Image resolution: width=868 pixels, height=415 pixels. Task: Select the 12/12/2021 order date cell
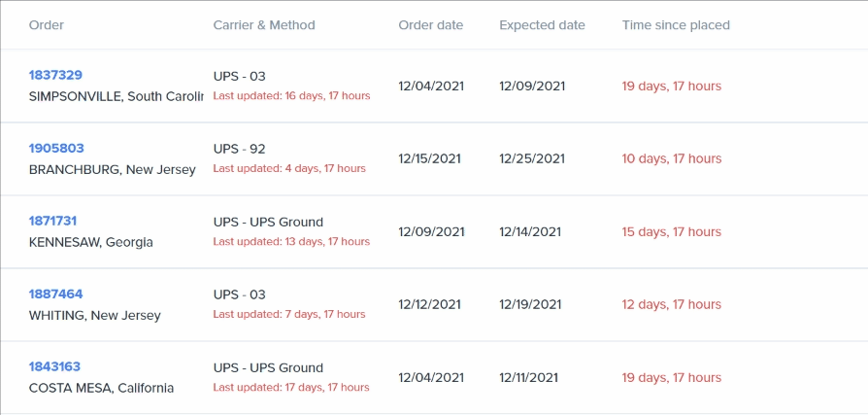pos(429,305)
